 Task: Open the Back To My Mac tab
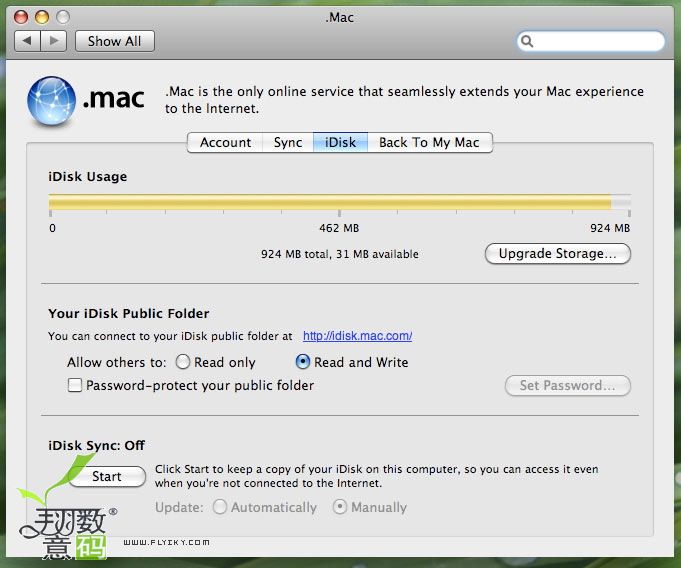430,142
